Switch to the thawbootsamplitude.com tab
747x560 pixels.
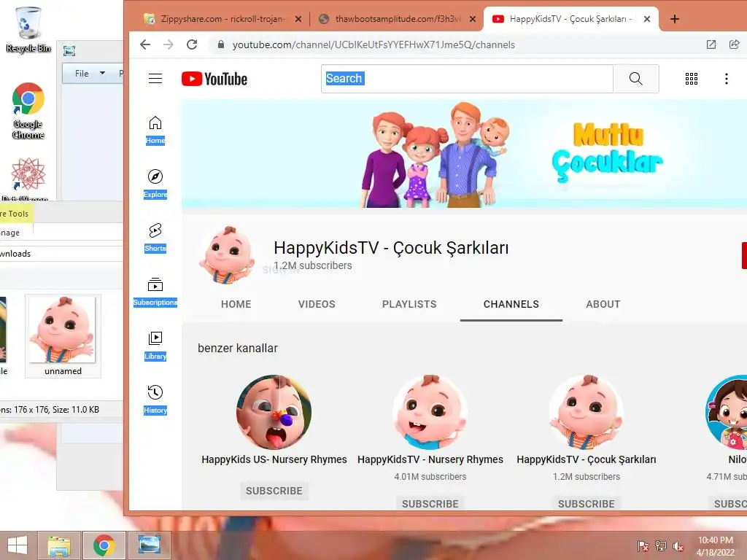point(398,19)
